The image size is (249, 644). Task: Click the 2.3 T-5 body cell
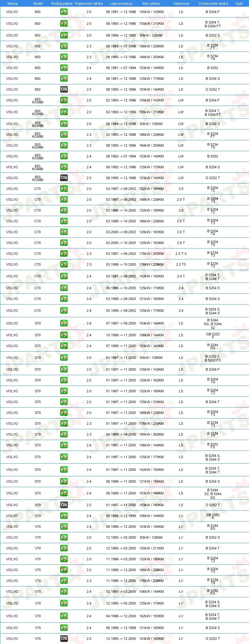tap(181, 254)
